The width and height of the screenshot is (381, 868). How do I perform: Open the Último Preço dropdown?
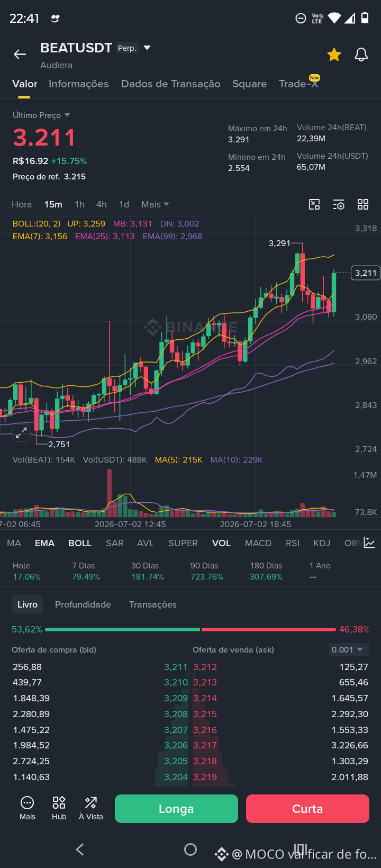point(41,115)
